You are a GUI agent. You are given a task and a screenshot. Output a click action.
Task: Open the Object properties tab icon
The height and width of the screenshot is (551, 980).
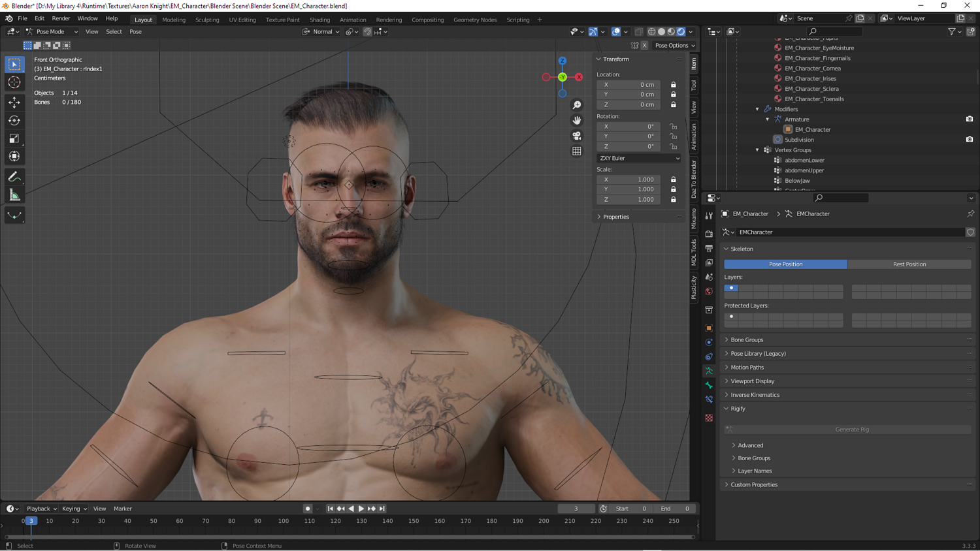pos(709,328)
